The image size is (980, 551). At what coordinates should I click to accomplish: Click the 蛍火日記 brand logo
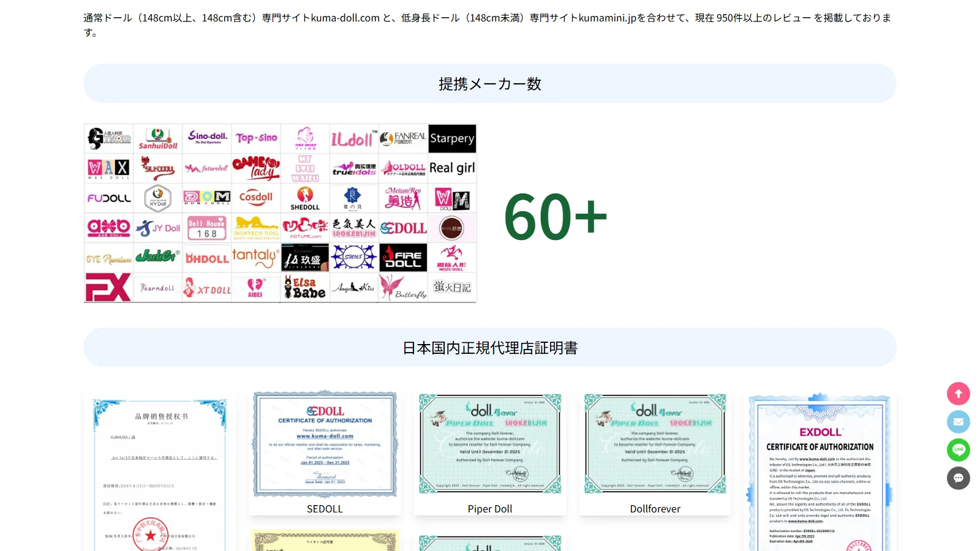coord(452,287)
